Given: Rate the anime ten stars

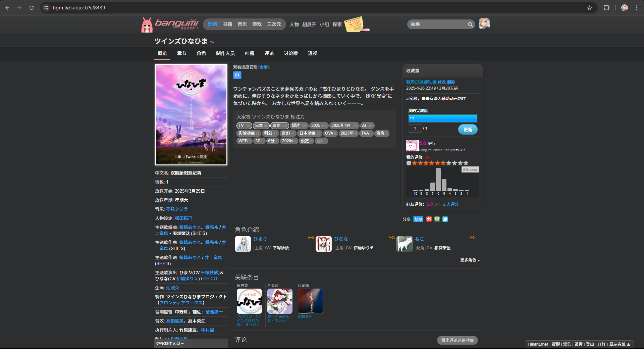Looking at the screenshot, I should (466, 163).
